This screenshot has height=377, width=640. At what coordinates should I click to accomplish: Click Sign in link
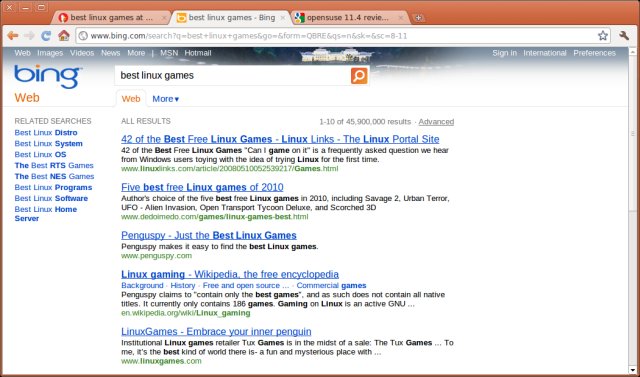point(504,53)
